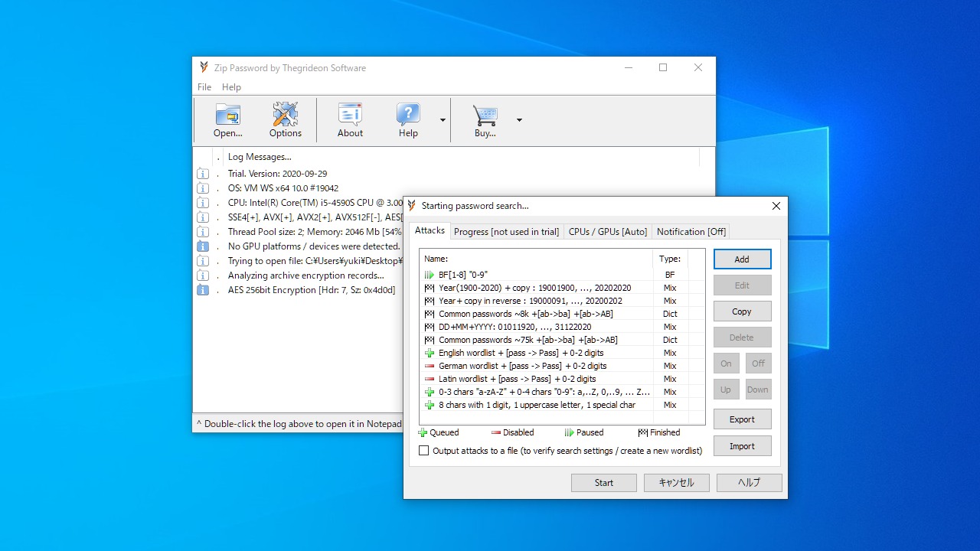Viewport: 980px width, 551px height.
Task: Switch to Progress [not used in trial] tab
Action: (506, 231)
